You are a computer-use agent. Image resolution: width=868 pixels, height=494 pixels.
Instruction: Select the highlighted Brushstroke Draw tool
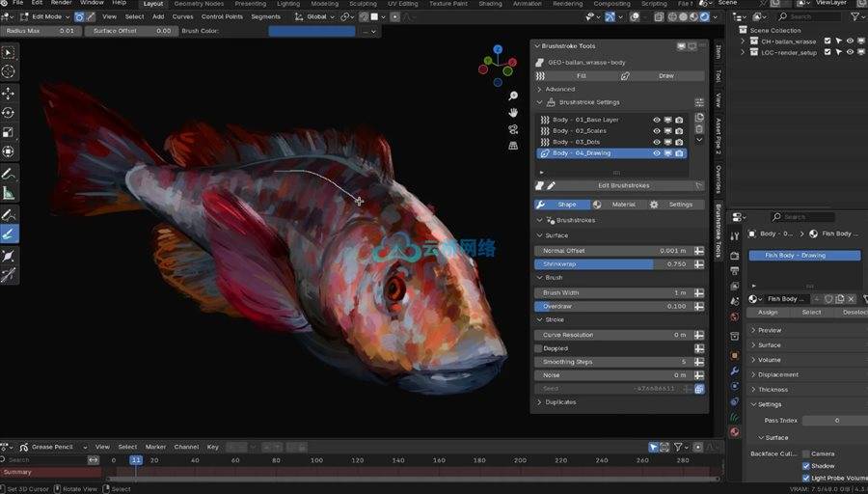9,234
